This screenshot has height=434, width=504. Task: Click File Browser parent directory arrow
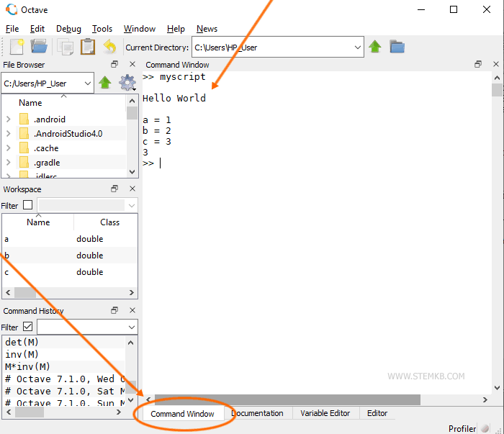tap(105, 83)
